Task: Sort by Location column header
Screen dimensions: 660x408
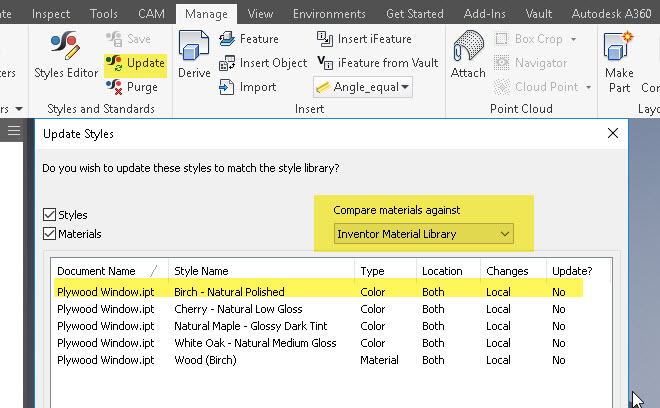Action: click(448, 271)
